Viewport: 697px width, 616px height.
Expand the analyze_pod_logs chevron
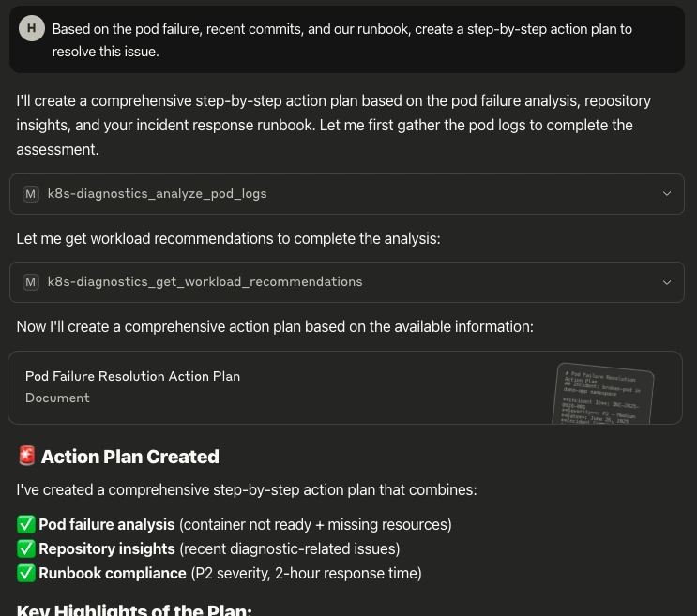click(x=667, y=194)
